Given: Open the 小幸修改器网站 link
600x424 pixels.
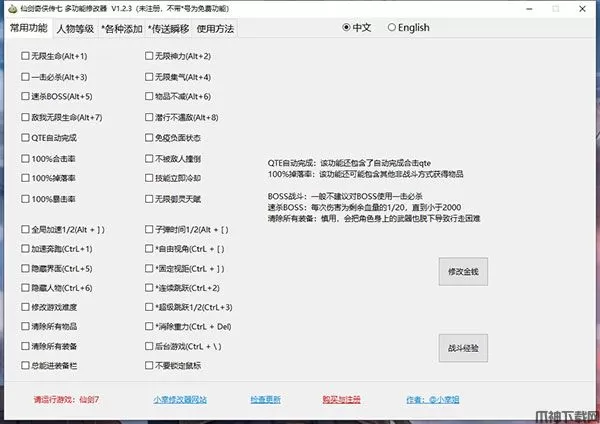Looking at the screenshot, I should pos(180,400).
